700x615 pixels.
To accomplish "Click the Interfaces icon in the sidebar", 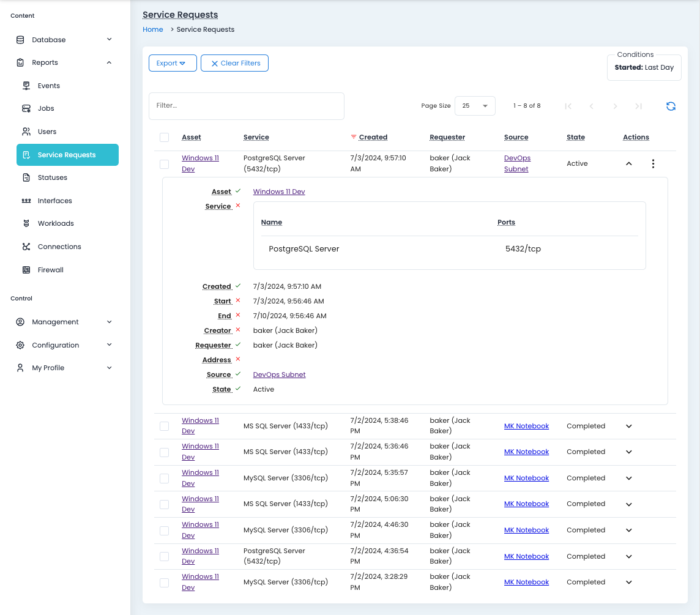I will coord(26,201).
